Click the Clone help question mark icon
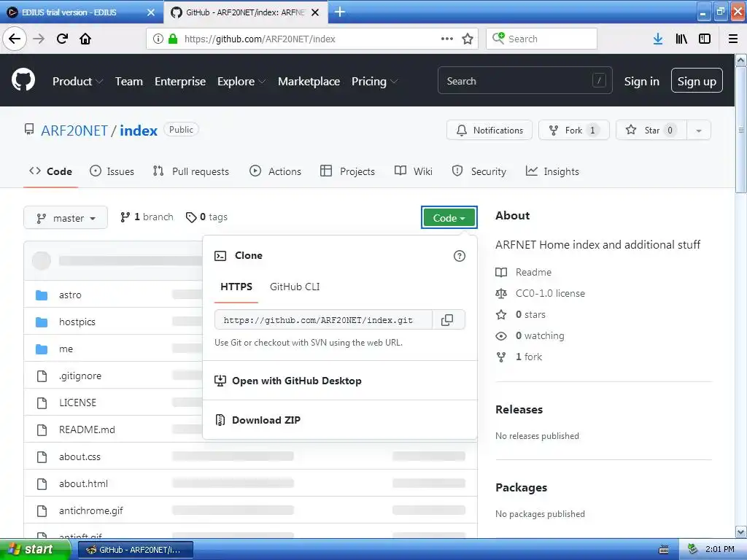This screenshot has width=747, height=560. pyautogui.click(x=460, y=256)
